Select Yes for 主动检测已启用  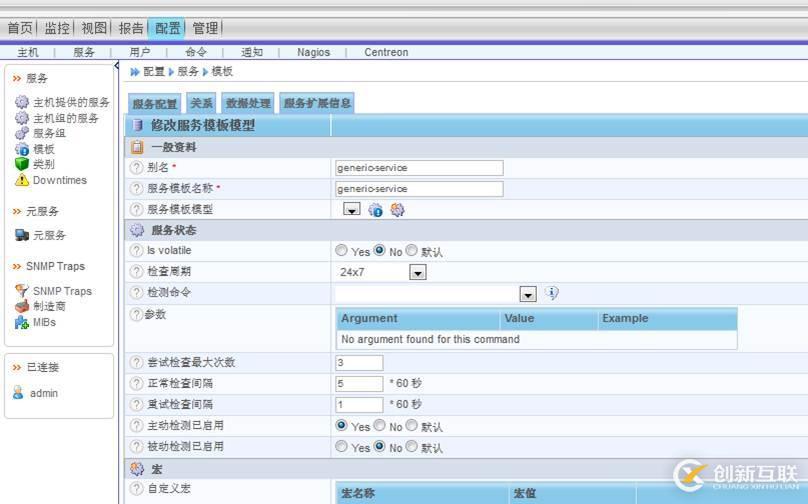click(x=341, y=425)
